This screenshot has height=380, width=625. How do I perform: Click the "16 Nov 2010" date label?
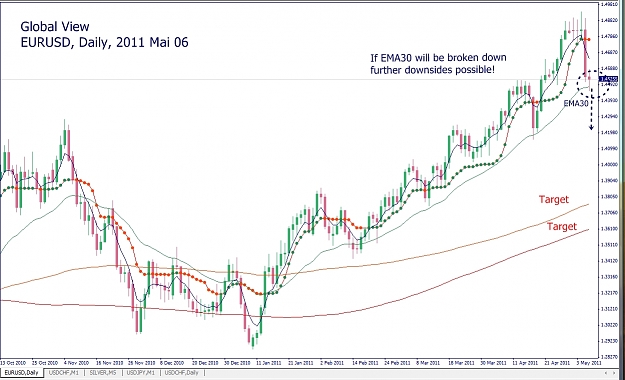pos(109,363)
